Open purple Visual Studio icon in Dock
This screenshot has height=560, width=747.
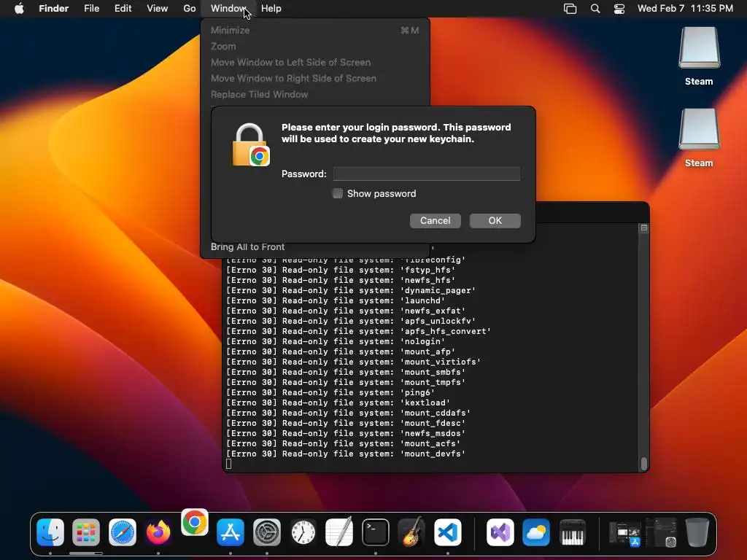coord(500,532)
